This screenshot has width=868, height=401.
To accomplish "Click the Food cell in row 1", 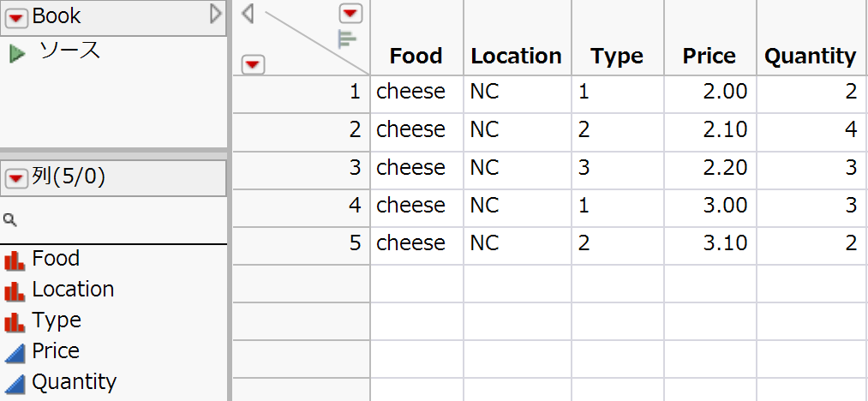I will pos(411,92).
